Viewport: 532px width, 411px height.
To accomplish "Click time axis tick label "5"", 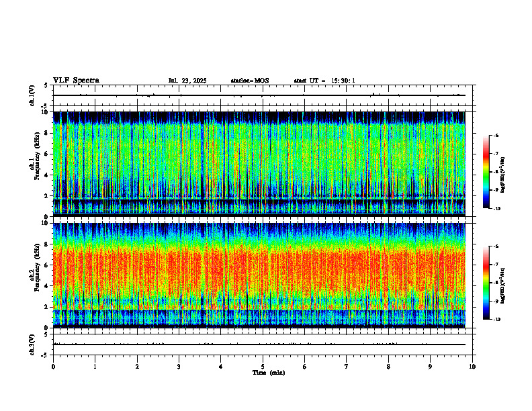I will pos(263,367).
